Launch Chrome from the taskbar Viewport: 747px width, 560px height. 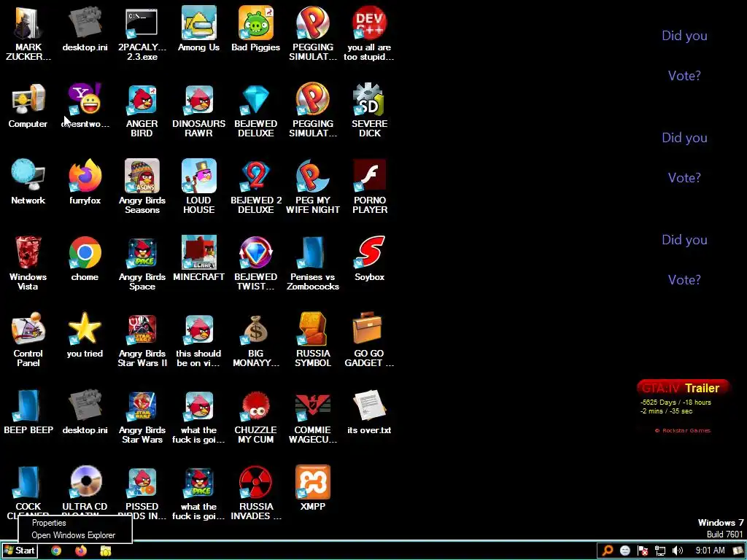(56, 551)
